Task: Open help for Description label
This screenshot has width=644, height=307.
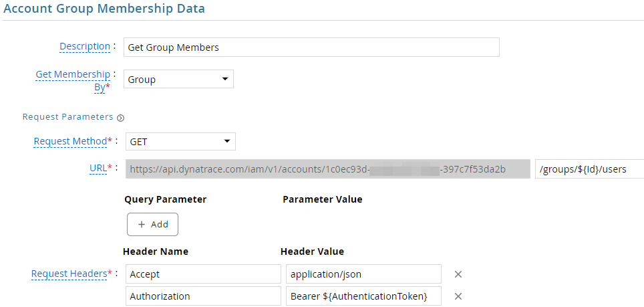Action: pyautogui.click(x=85, y=46)
